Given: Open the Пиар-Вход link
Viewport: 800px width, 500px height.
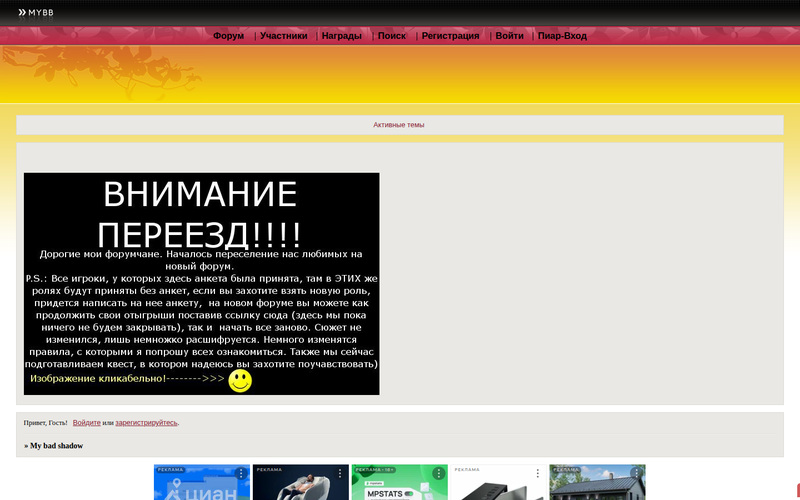Looking at the screenshot, I should point(562,36).
